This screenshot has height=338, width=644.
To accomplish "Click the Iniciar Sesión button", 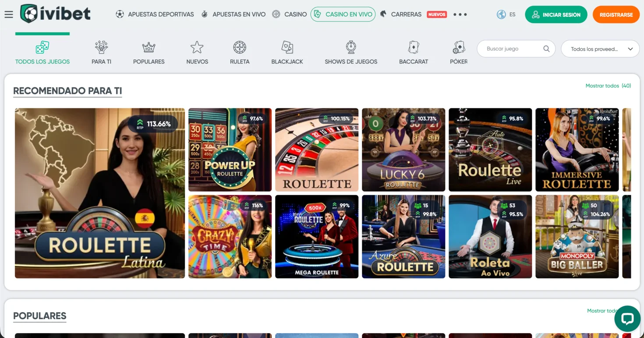I will (556, 14).
